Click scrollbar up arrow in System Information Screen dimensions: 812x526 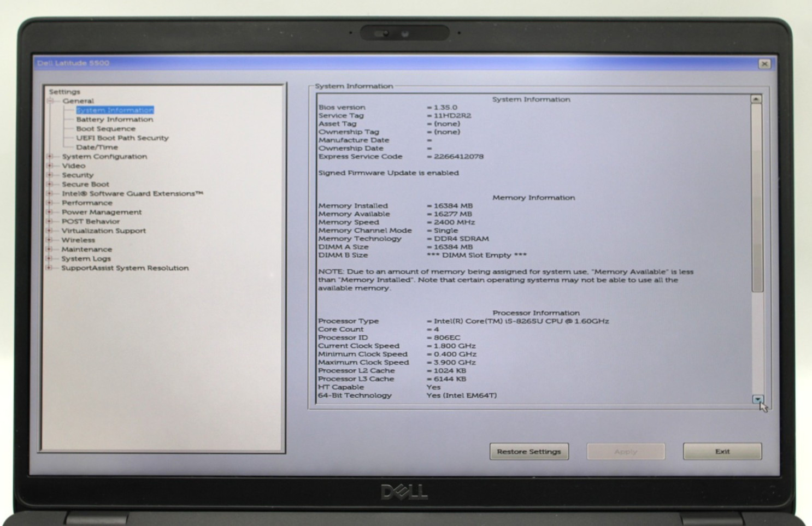pyautogui.click(x=756, y=99)
